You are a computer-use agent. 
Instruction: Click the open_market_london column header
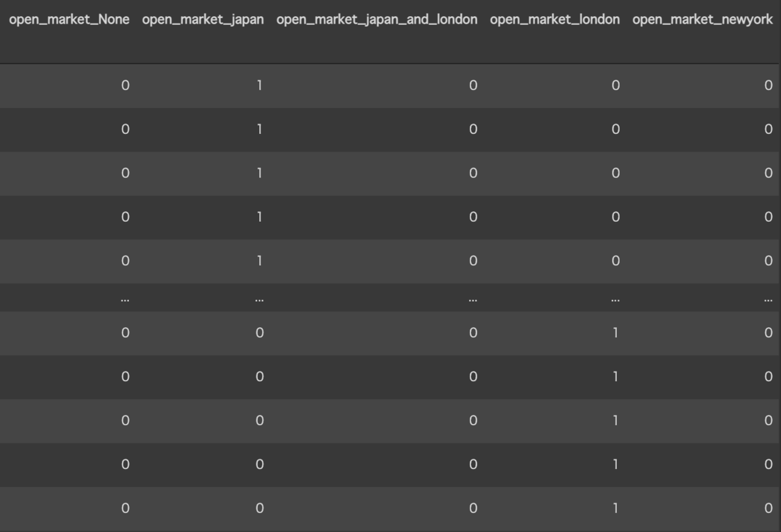pos(555,20)
